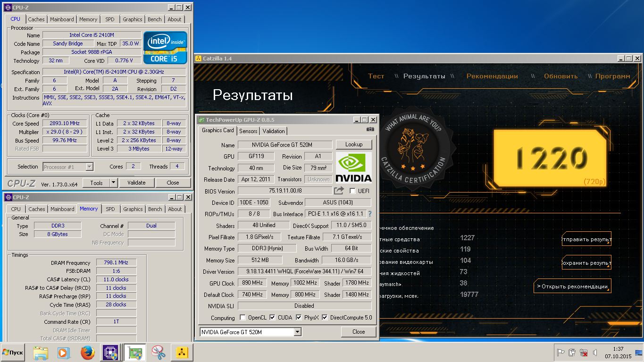Open Mainboard tab in top CPU-Z window
Image resolution: width=644 pixels, height=362 pixels.
[x=62, y=19]
